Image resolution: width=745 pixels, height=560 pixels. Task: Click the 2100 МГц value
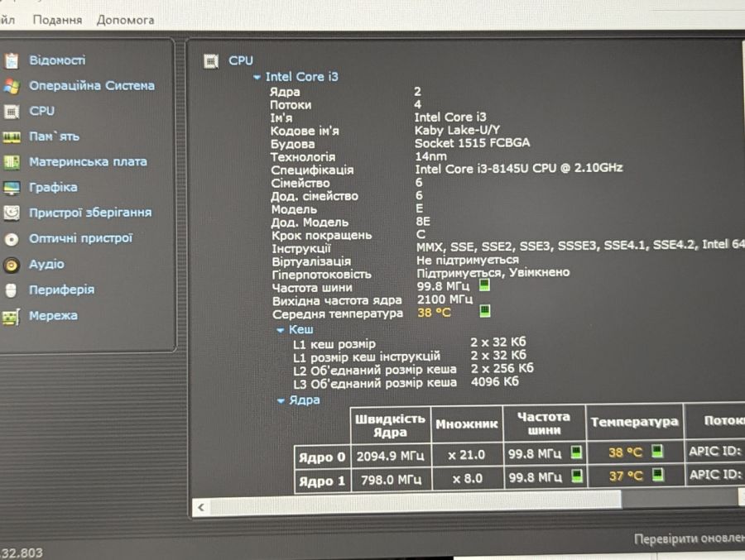(x=445, y=299)
